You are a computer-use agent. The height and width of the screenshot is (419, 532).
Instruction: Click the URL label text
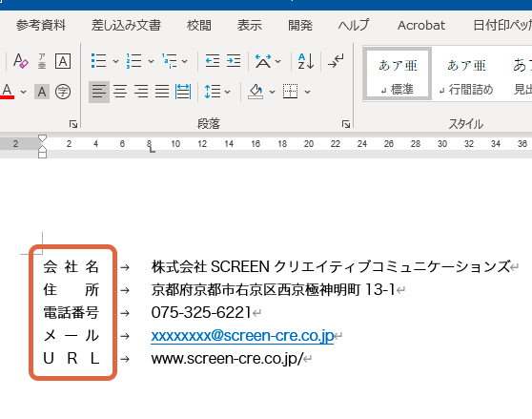coord(72,359)
